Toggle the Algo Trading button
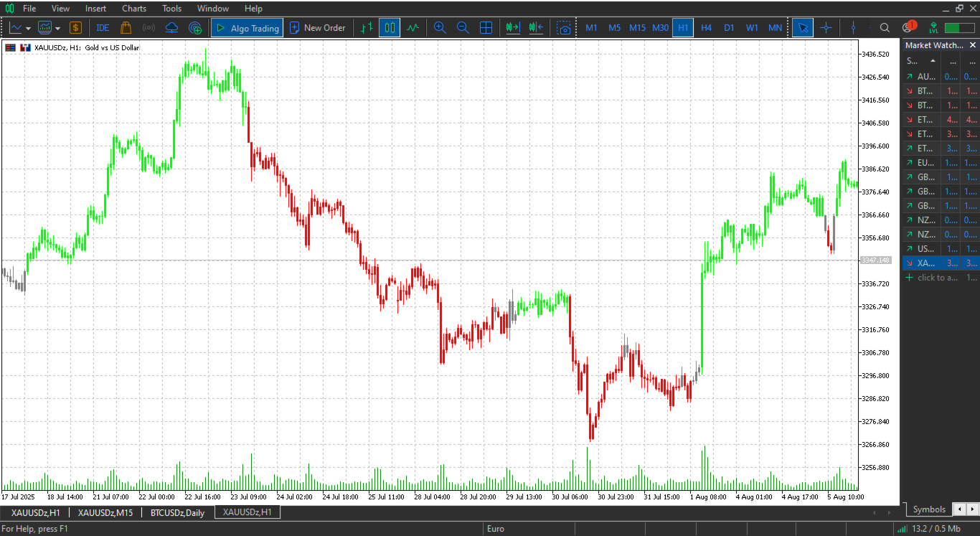Screen dimensions: 980x536 pyautogui.click(x=247, y=28)
